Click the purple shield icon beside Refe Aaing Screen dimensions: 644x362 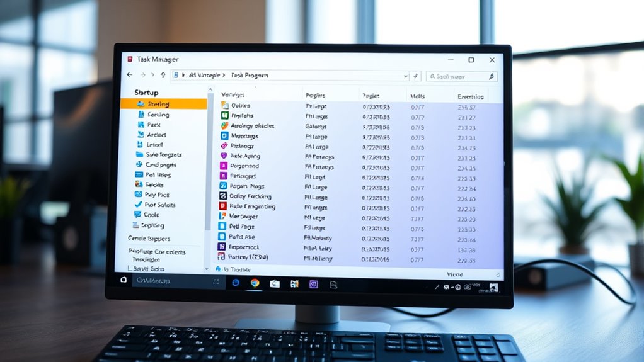click(224, 156)
